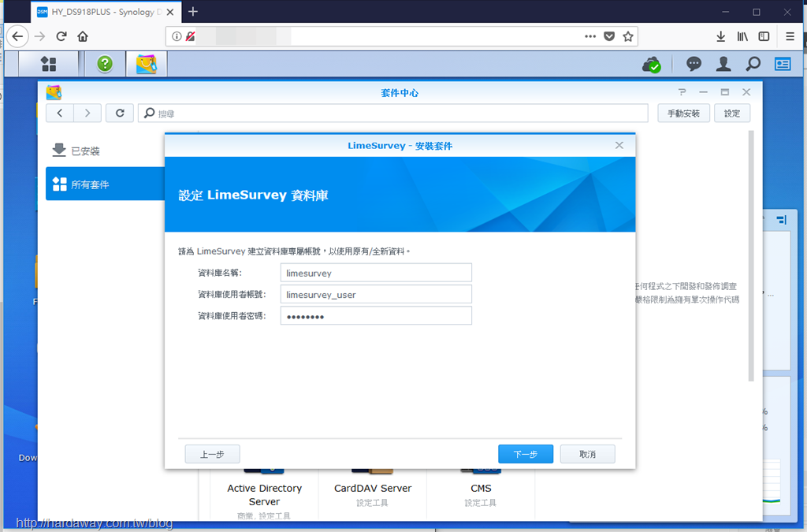Viewport: 807px width, 532px height.
Task: Open CMS package entry
Action: tap(481, 494)
